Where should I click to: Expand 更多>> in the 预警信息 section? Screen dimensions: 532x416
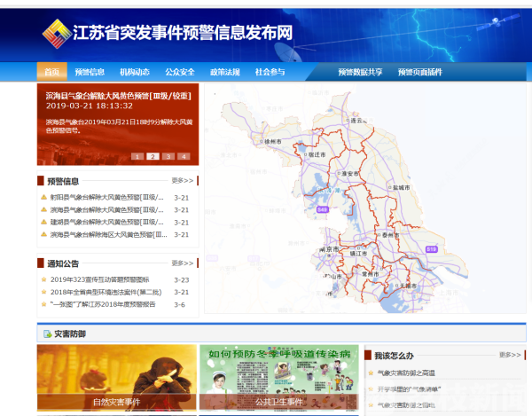182,180
